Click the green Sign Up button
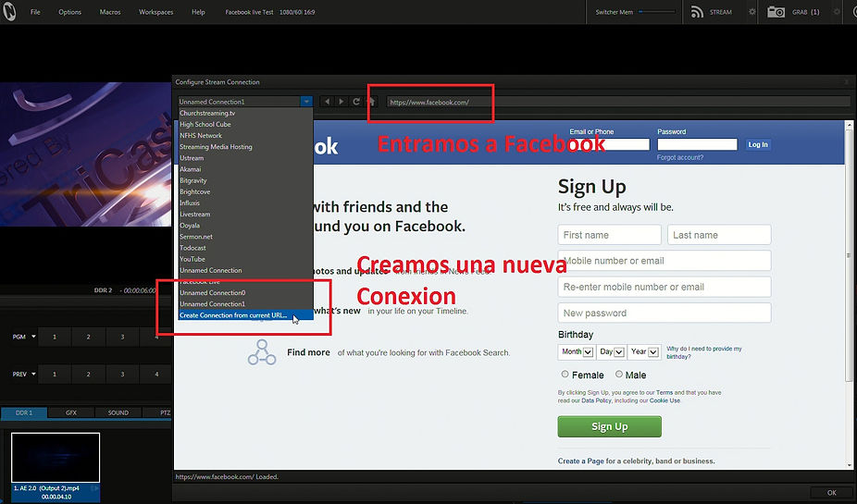Viewport: 857px width, 504px height. click(609, 426)
